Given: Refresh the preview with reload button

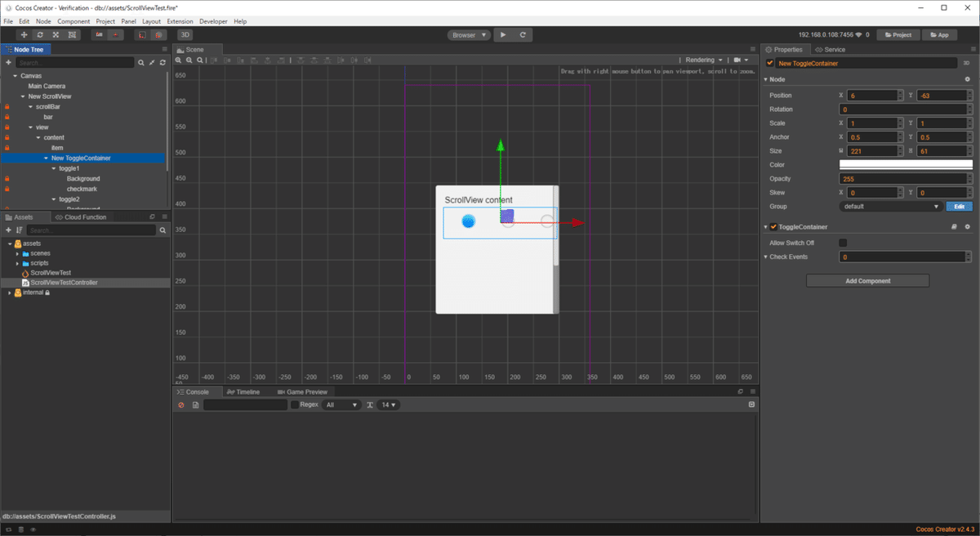Looking at the screenshot, I should point(523,35).
